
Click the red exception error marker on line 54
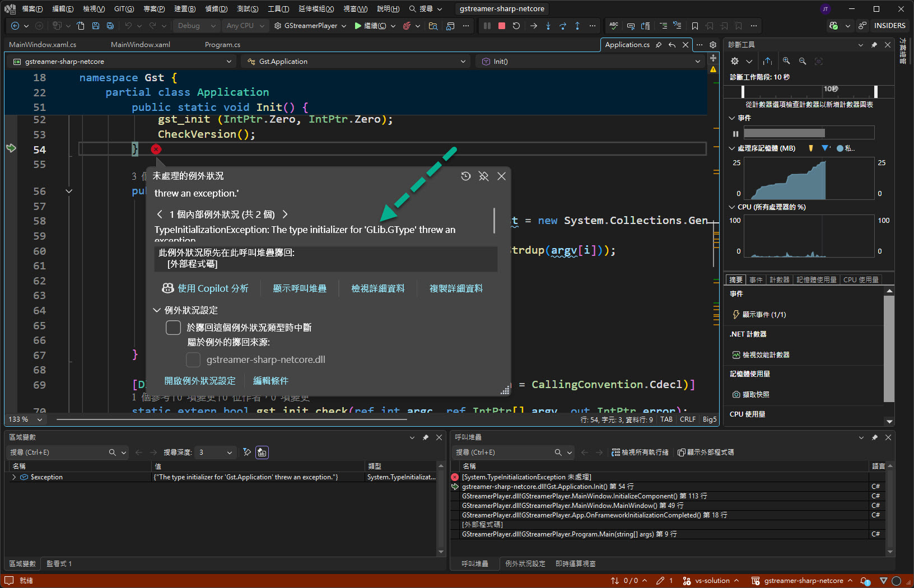[156, 149]
